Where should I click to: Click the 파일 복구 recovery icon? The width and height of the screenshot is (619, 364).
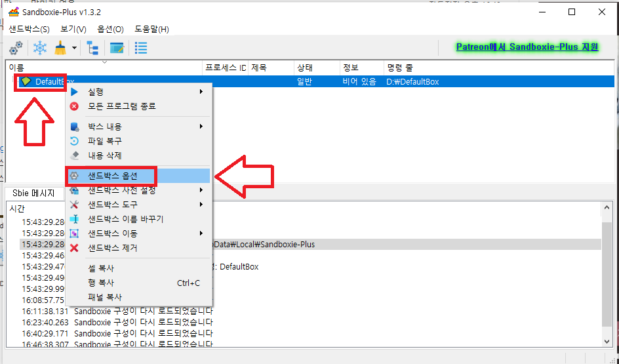[x=74, y=141]
